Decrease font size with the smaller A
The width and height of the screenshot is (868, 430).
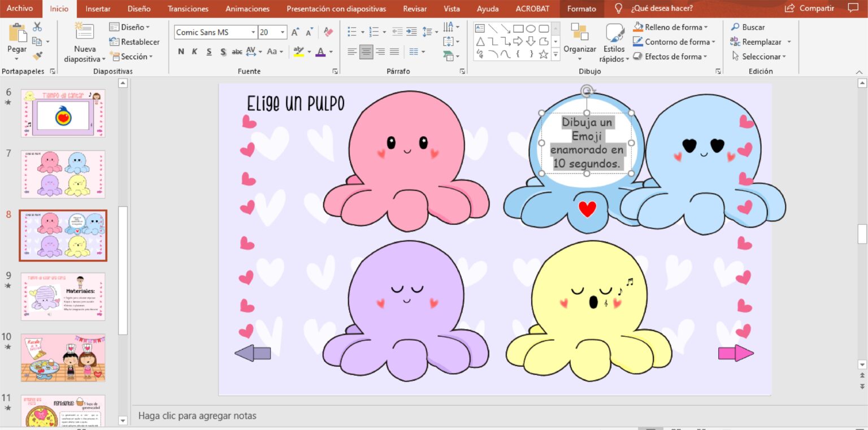coord(309,33)
